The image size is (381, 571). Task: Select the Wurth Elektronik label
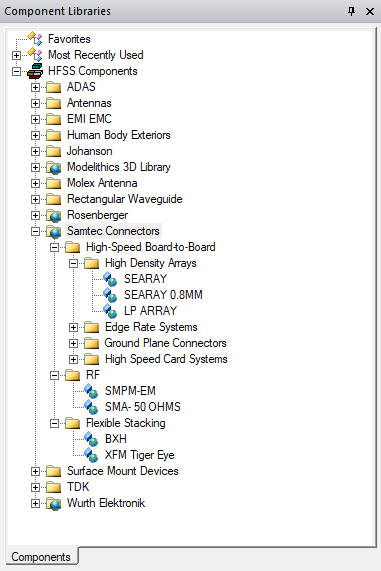pos(106,503)
